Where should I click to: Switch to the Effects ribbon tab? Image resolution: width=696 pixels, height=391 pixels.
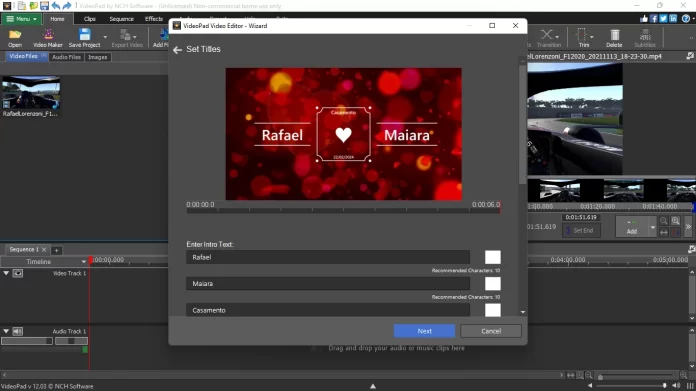154,19
